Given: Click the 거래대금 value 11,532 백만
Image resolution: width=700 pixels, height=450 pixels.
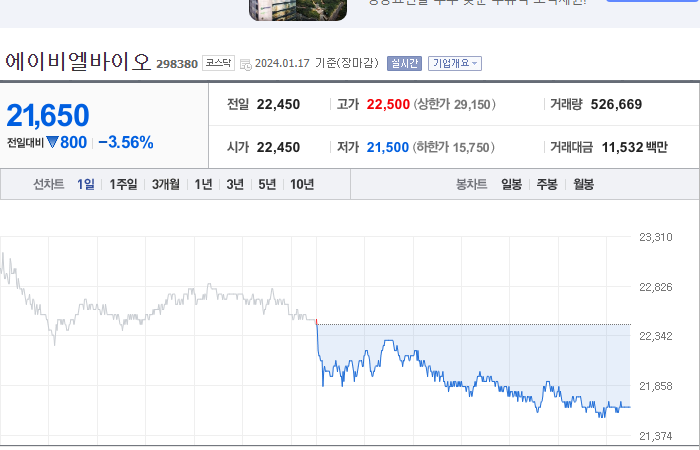Looking at the screenshot, I should pyautogui.click(x=634, y=147).
